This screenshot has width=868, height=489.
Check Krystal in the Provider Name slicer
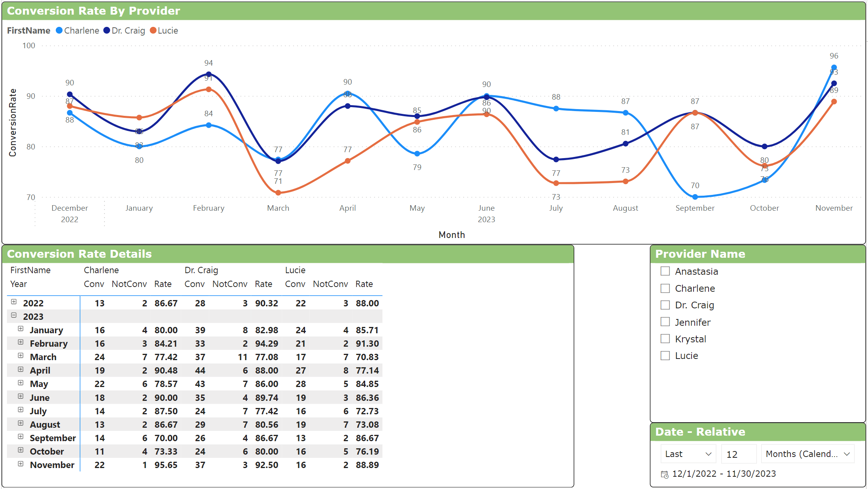click(x=665, y=339)
